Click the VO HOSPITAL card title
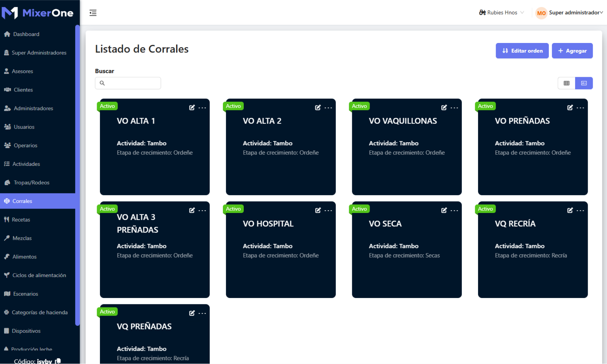Screen dimensions: 607x364 point(268,224)
